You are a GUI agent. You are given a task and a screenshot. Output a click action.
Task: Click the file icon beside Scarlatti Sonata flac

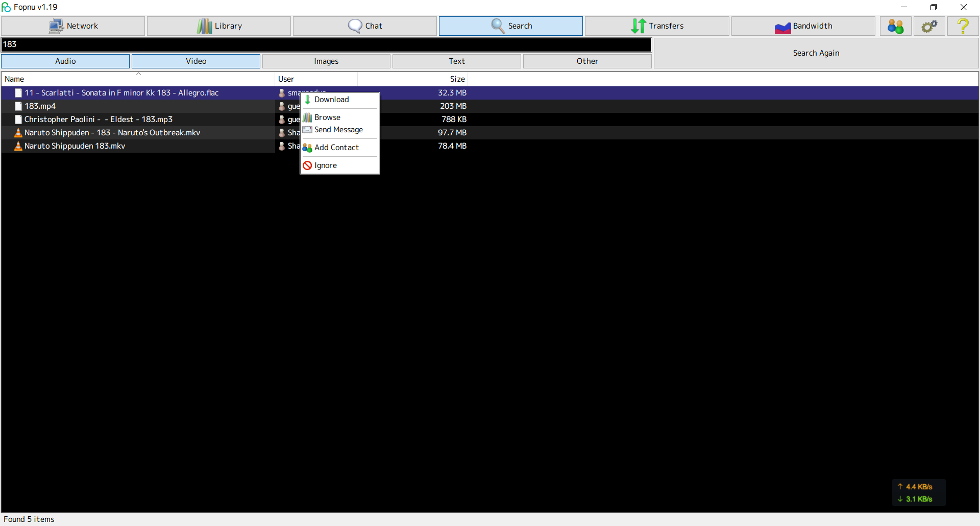[x=18, y=93]
